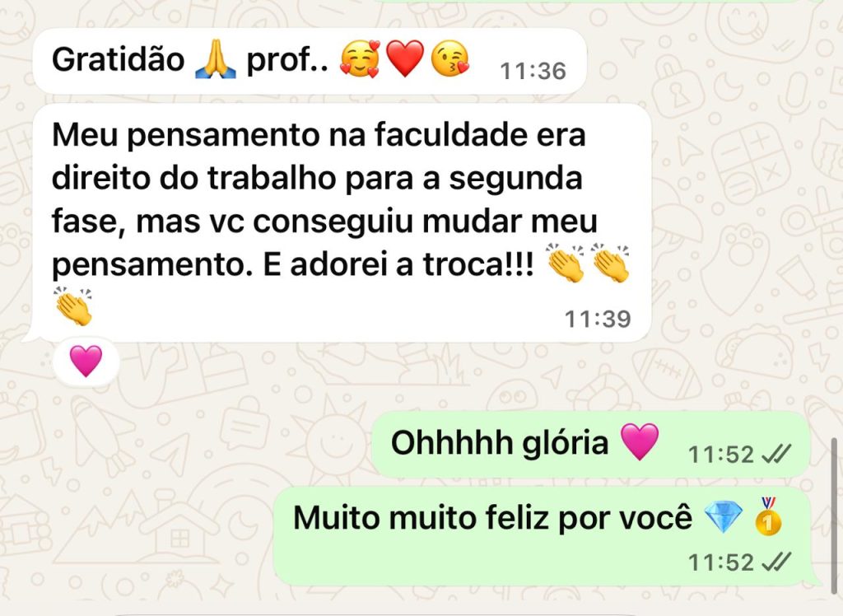Click the second clapping hands emoji after troca!!!
Viewport: 843px width, 616px height.
pos(610,263)
